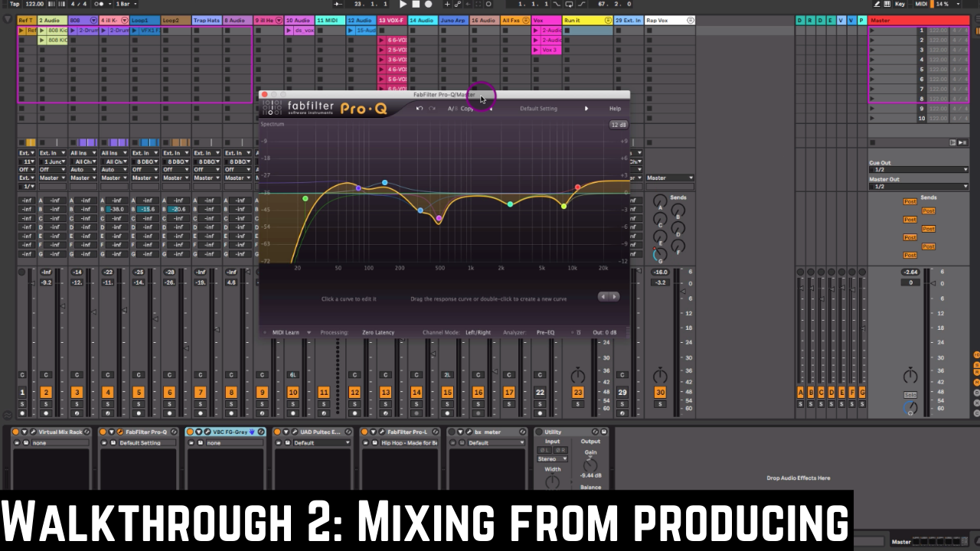Stop playback with the transport Stop button
The image size is (980, 551).
tap(416, 5)
